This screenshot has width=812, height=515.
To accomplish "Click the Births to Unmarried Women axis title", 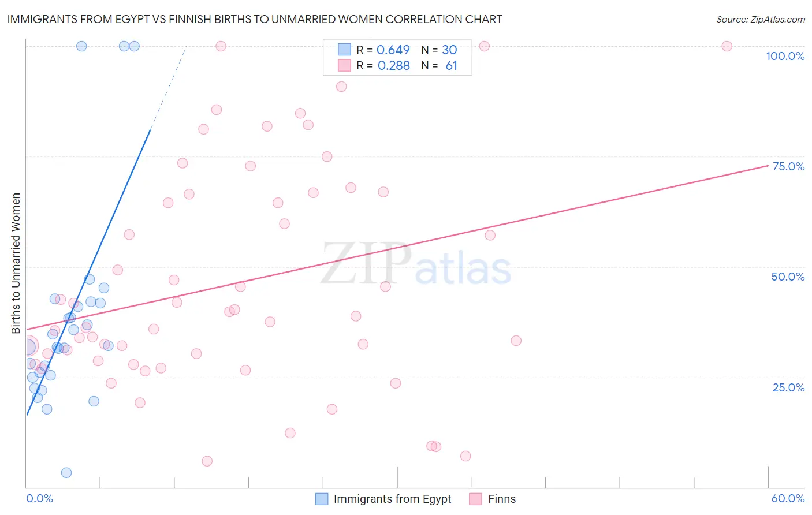I will click(x=16, y=263).
